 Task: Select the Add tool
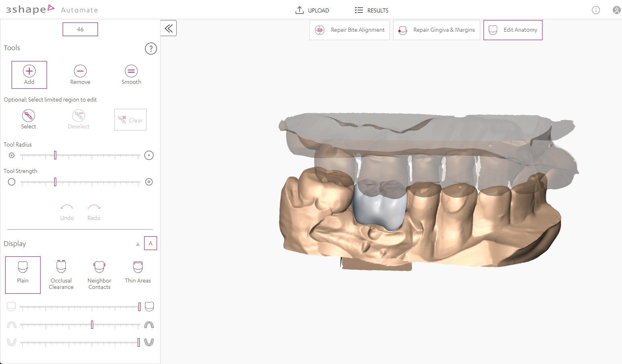click(x=29, y=75)
